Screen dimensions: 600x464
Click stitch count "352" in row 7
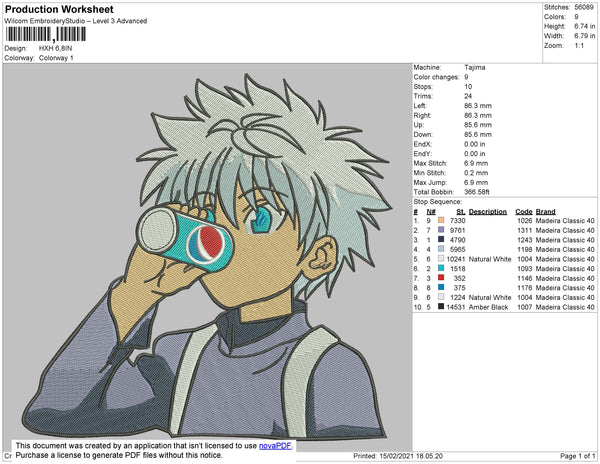pos(460,278)
